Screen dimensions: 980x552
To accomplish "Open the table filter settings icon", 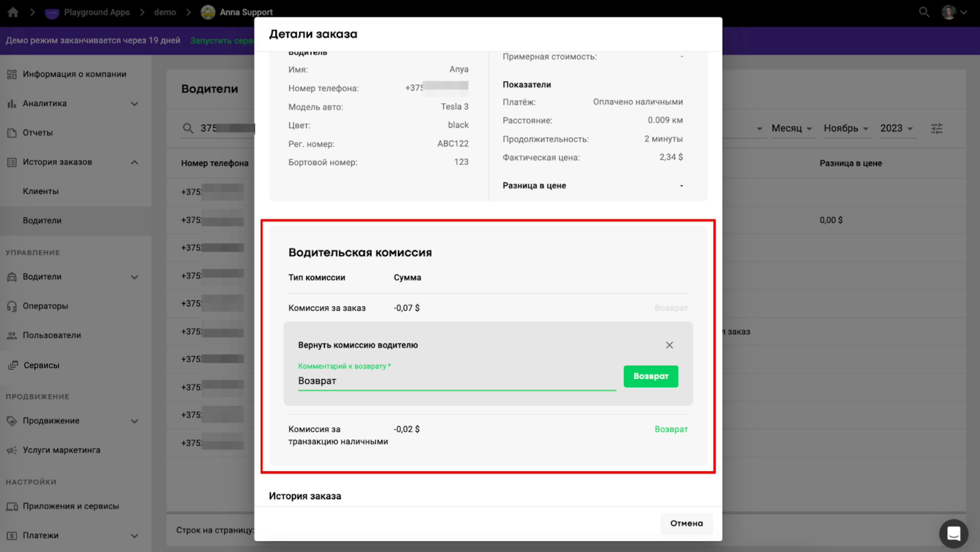I will click(x=937, y=129).
